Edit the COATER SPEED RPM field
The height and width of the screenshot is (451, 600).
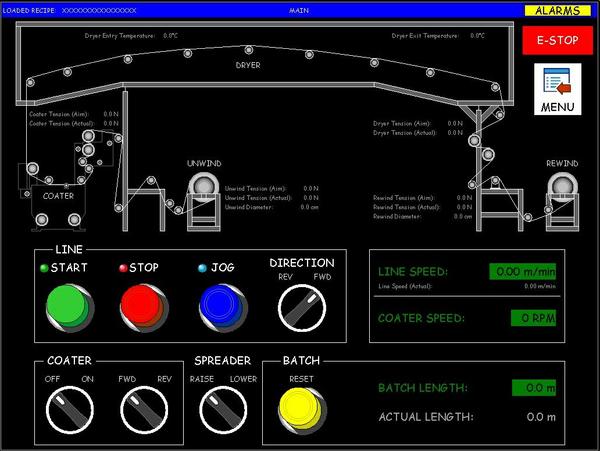pos(533,318)
